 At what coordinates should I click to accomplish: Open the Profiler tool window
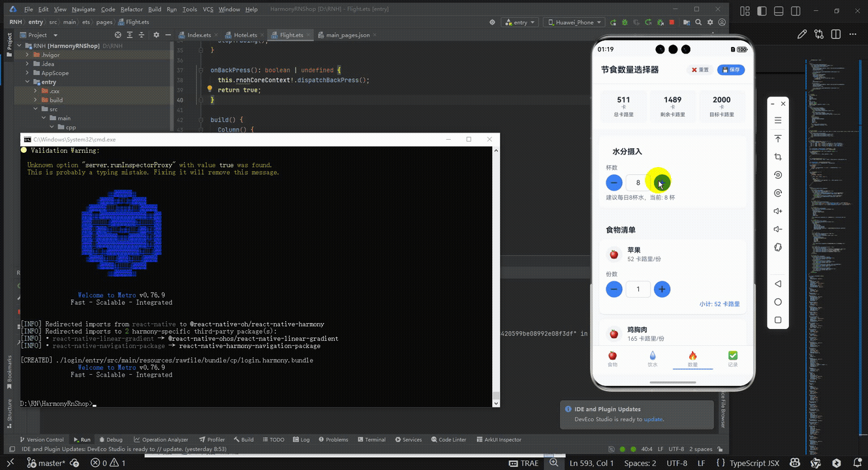[x=211, y=439]
